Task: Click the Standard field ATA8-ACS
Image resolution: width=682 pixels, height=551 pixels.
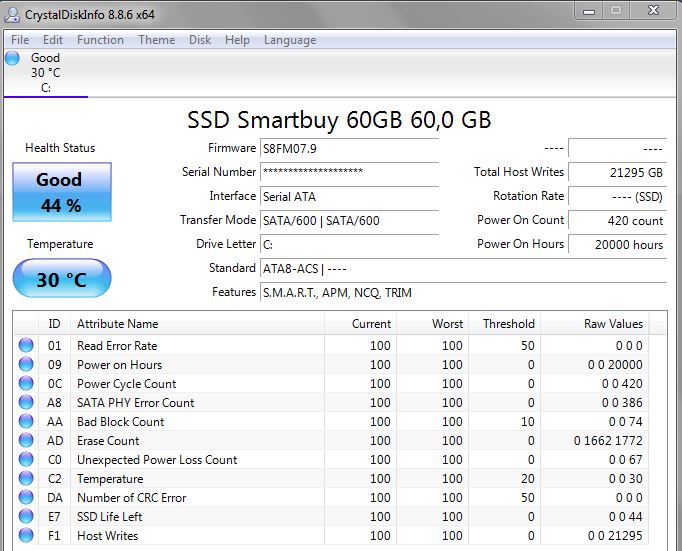Action: click(x=463, y=268)
